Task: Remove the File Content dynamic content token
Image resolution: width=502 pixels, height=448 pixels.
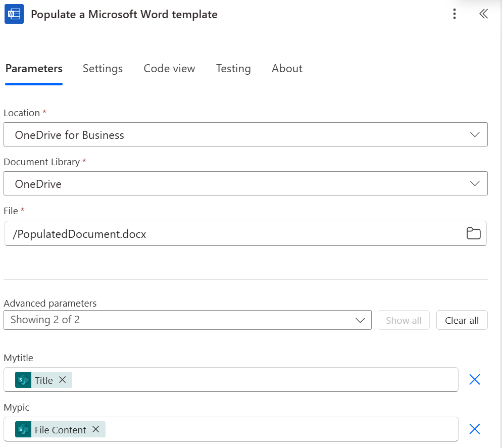Action: click(x=95, y=429)
